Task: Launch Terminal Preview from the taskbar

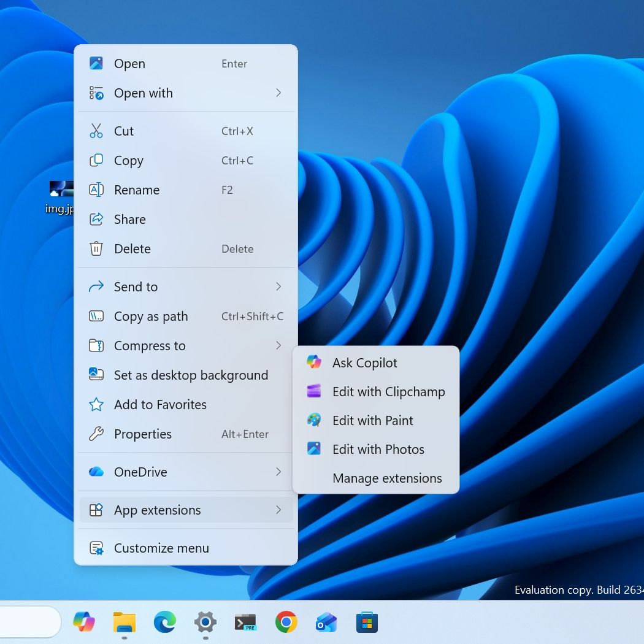Action: (245, 623)
